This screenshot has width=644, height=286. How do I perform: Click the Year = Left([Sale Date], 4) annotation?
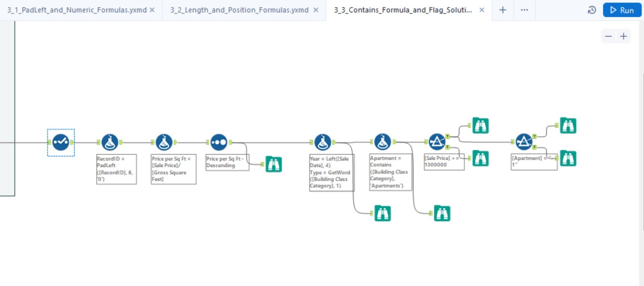tap(331, 173)
